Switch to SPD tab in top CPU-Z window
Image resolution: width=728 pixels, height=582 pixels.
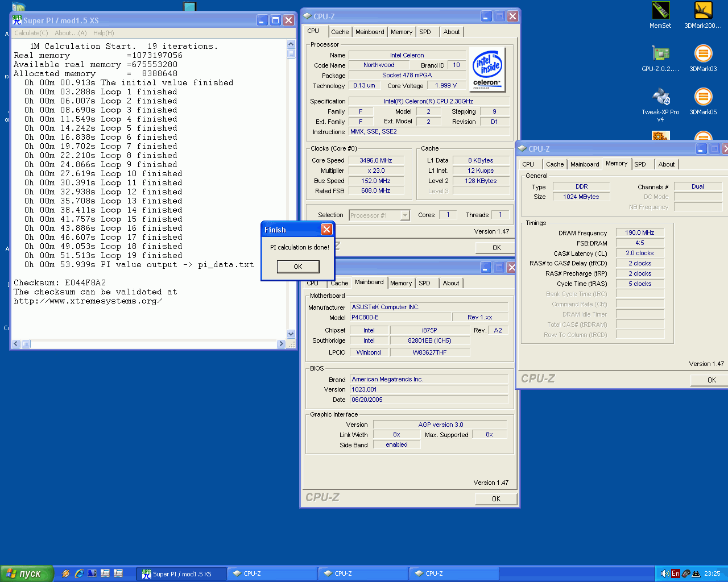coord(425,32)
